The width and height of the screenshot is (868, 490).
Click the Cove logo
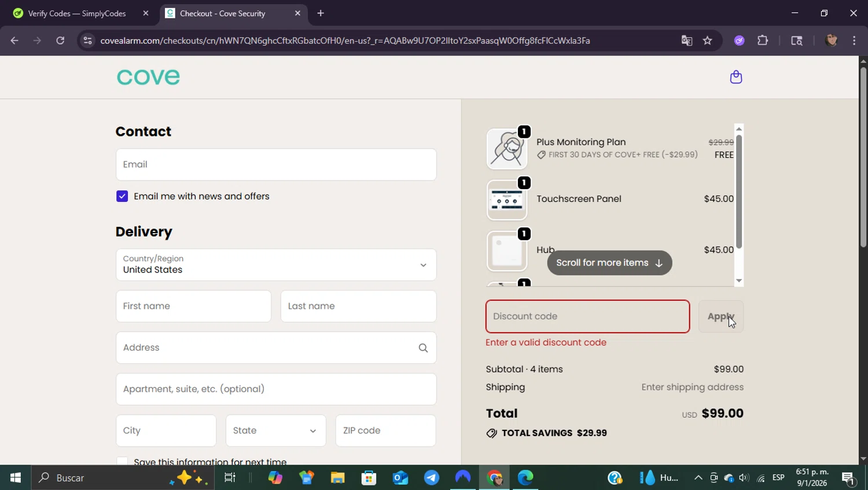[x=148, y=77]
